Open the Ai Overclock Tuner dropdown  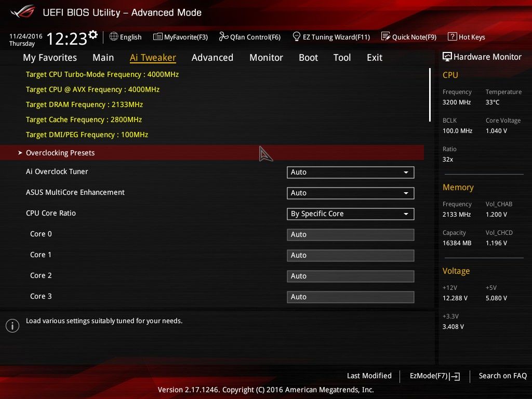(x=350, y=172)
